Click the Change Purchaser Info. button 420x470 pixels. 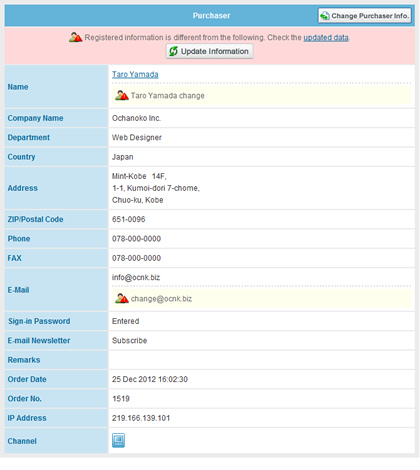365,16
